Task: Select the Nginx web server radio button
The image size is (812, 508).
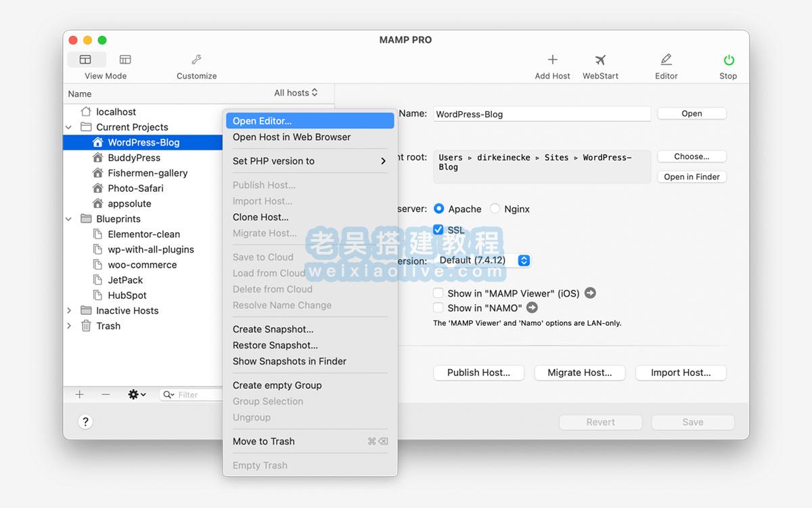Action: click(x=495, y=209)
